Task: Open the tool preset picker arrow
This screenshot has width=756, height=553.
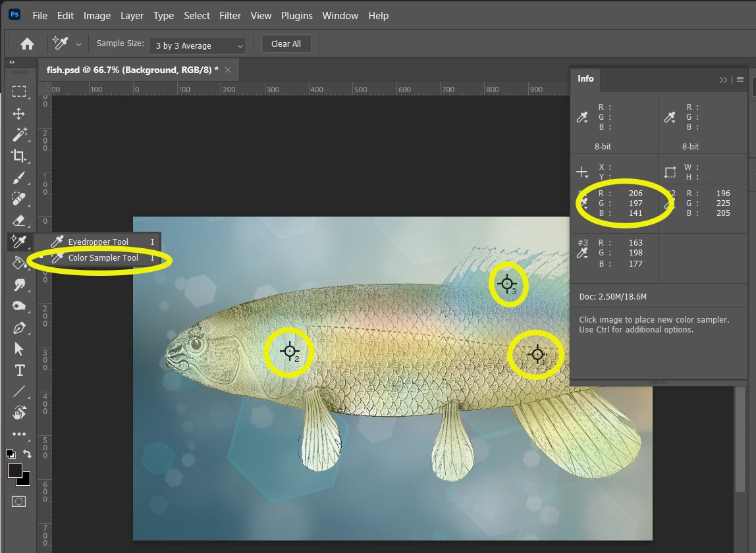Action: pos(78,44)
